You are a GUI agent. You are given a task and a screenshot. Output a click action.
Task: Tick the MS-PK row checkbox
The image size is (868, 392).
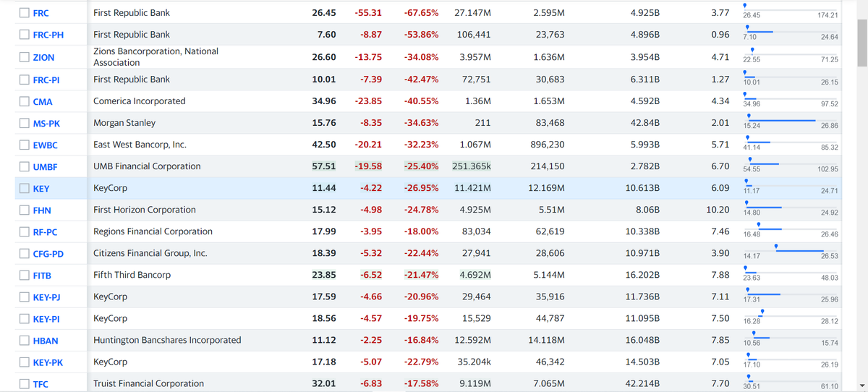(x=25, y=124)
